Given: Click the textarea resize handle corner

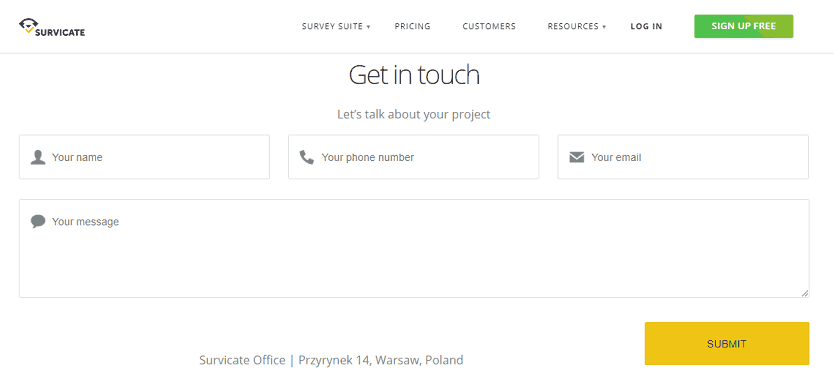Looking at the screenshot, I should [805, 293].
